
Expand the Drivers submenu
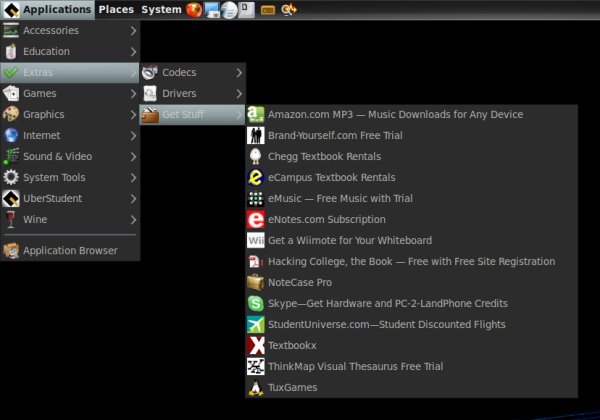click(x=192, y=94)
